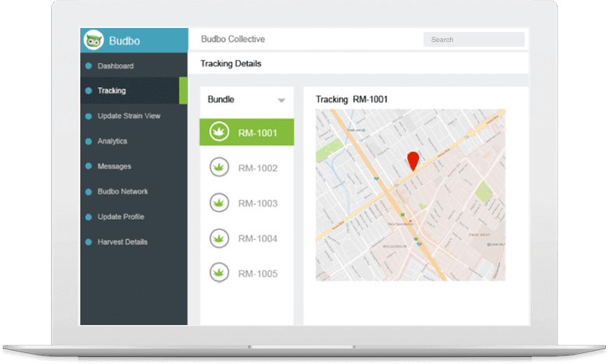Click the Search input field
The height and width of the screenshot is (364, 609).
pyautogui.click(x=474, y=40)
